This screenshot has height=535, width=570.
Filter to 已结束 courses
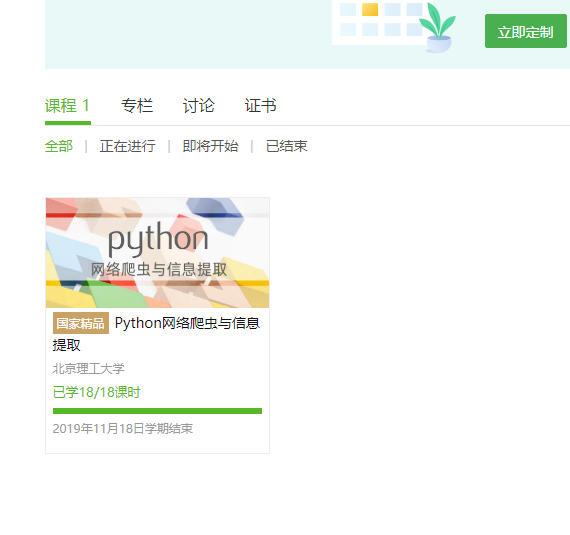pyautogui.click(x=286, y=146)
